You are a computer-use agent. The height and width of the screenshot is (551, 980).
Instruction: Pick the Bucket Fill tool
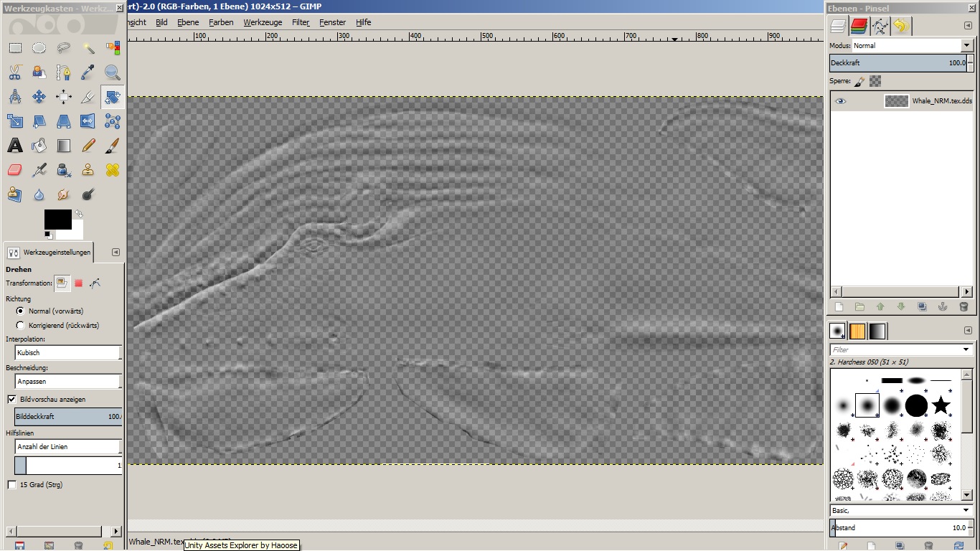tap(39, 146)
